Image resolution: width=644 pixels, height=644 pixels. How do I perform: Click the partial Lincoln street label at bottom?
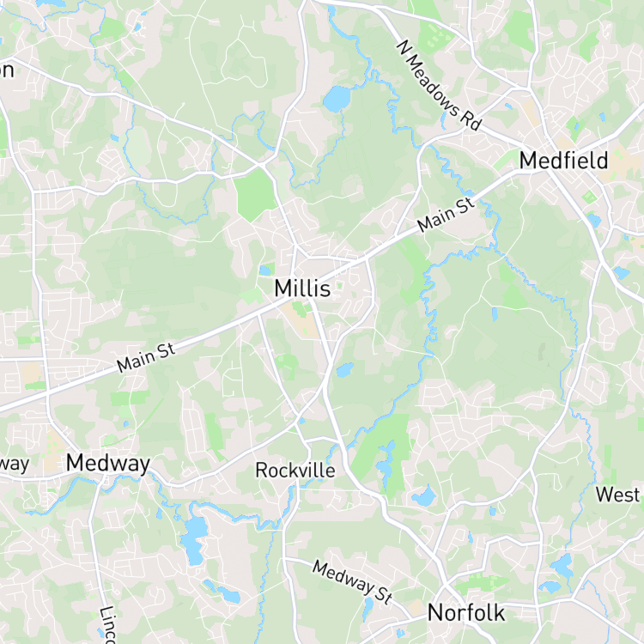(x=107, y=625)
